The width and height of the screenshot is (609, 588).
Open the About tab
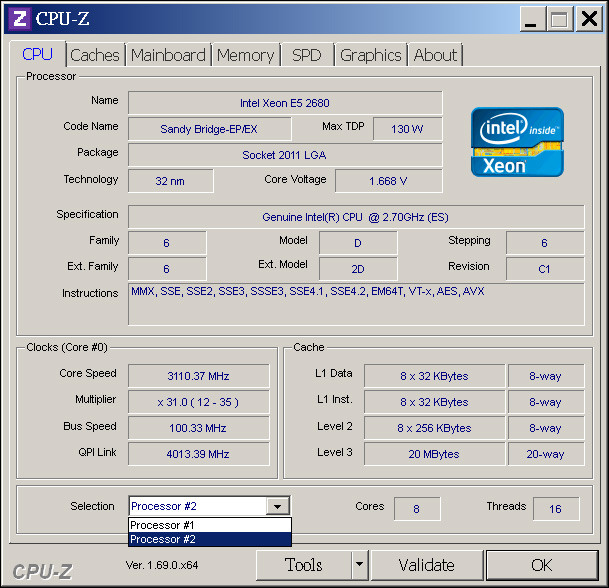[x=435, y=55]
